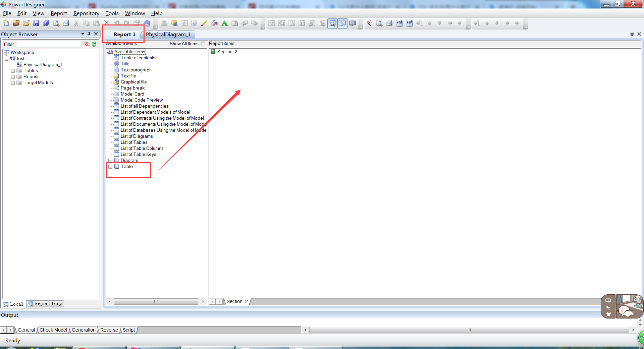This screenshot has height=349, width=644.
Task: Select the Model Card item
Action: pyautogui.click(x=132, y=94)
